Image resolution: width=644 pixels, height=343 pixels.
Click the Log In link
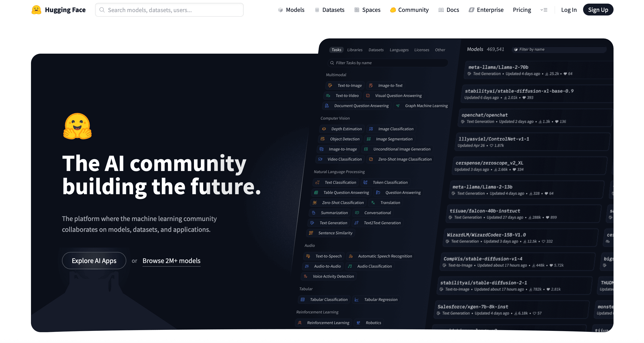pos(569,10)
